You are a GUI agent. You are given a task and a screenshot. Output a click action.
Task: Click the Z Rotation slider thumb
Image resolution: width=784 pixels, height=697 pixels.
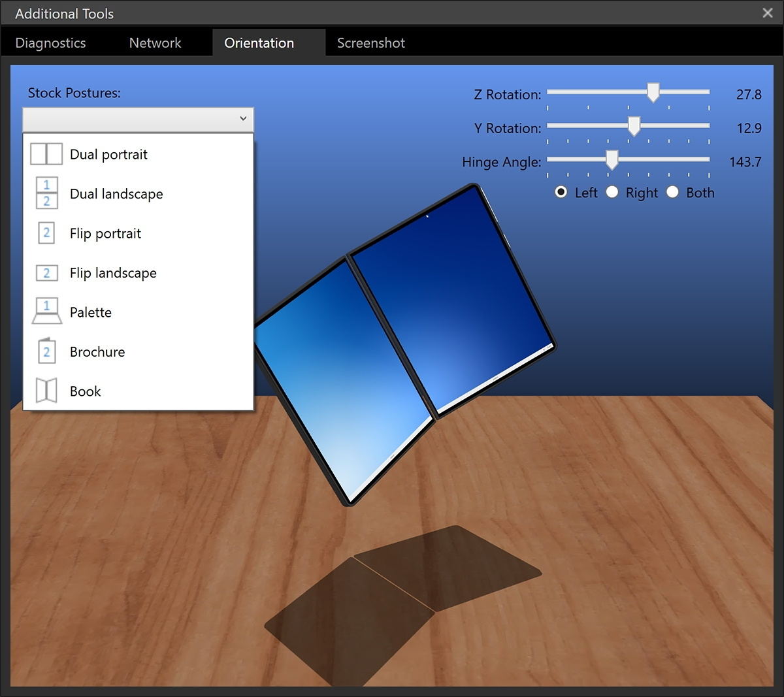click(x=653, y=92)
